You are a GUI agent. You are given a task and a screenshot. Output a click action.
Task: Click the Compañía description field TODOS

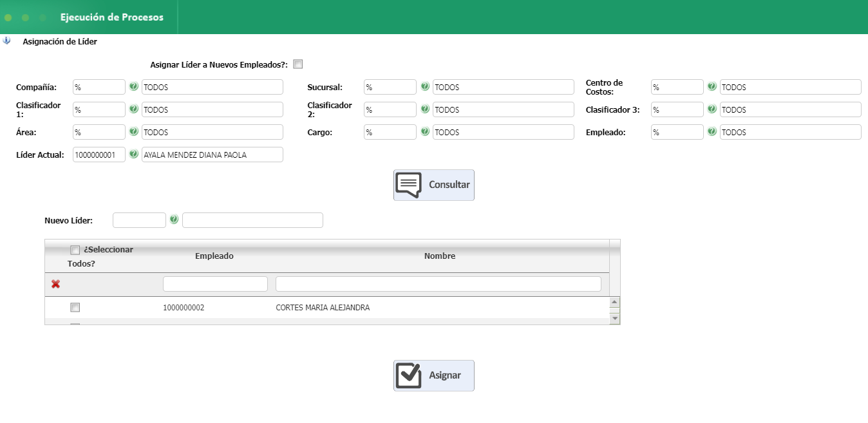(x=212, y=87)
